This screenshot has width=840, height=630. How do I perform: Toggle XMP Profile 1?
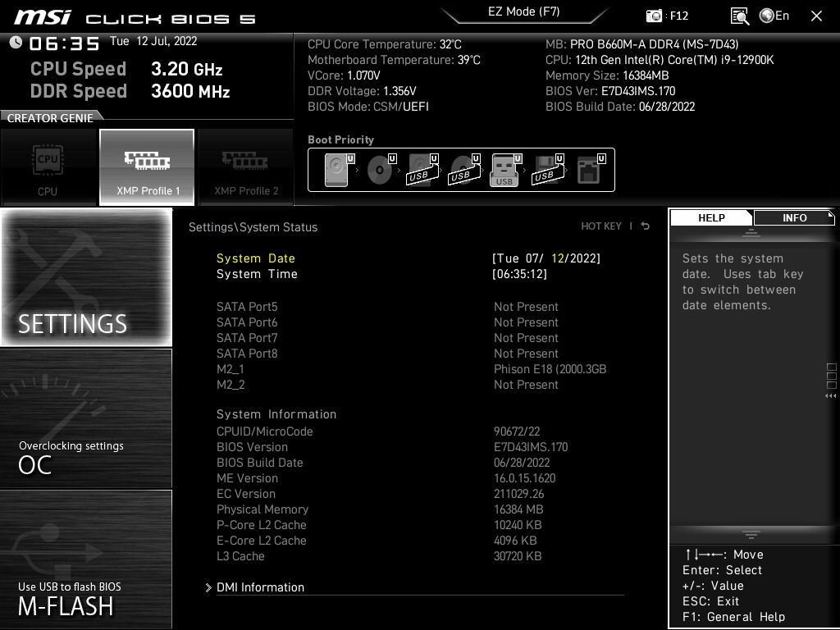point(147,167)
